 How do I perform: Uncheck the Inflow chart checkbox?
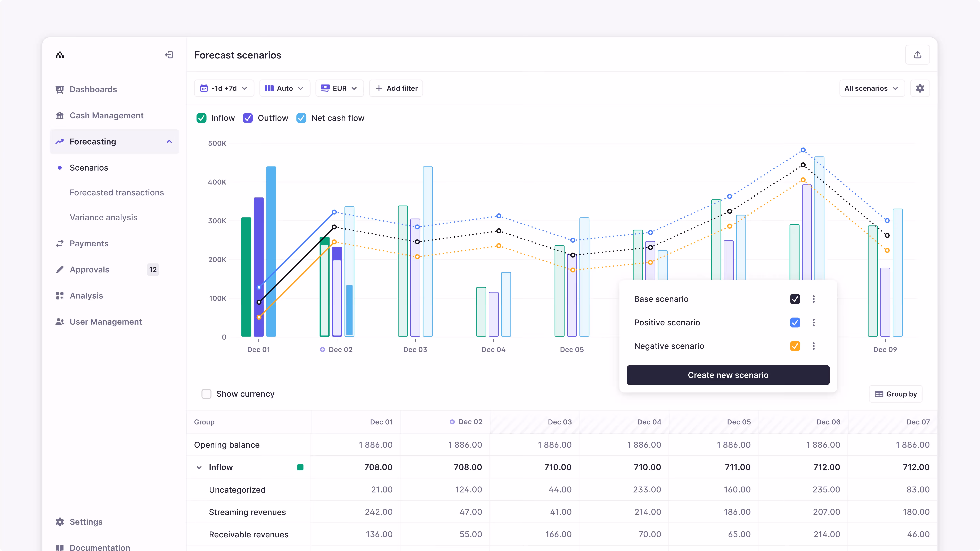(201, 118)
